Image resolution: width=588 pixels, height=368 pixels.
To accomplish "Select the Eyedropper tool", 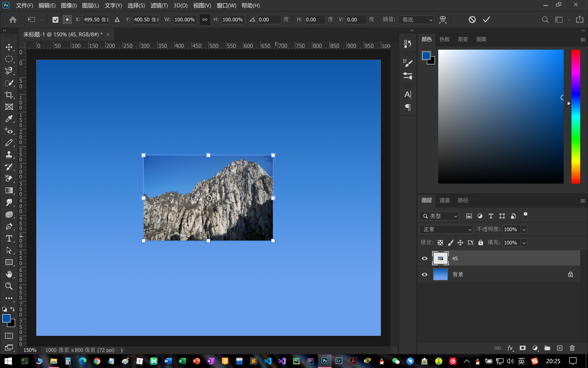I will tap(9, 119).
